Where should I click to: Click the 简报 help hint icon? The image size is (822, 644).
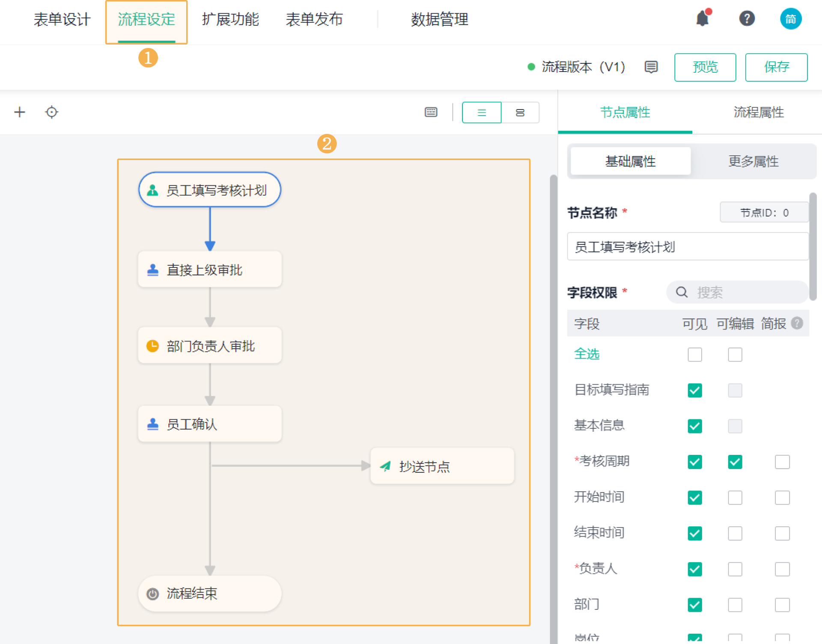(797, 323)
